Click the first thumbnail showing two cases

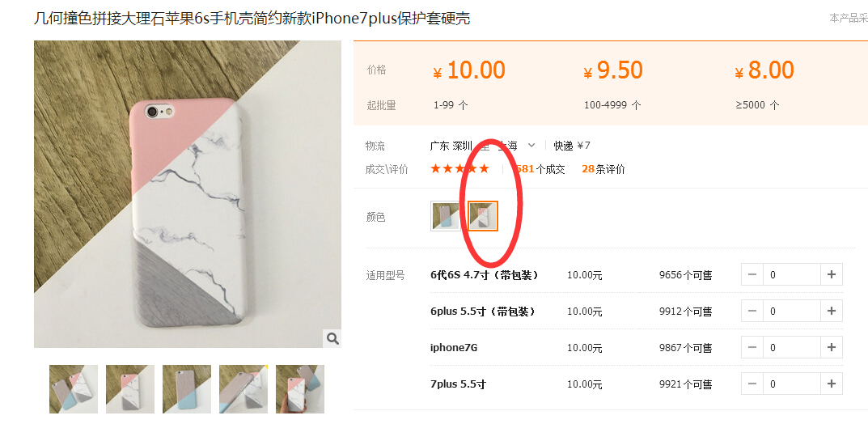74,389
